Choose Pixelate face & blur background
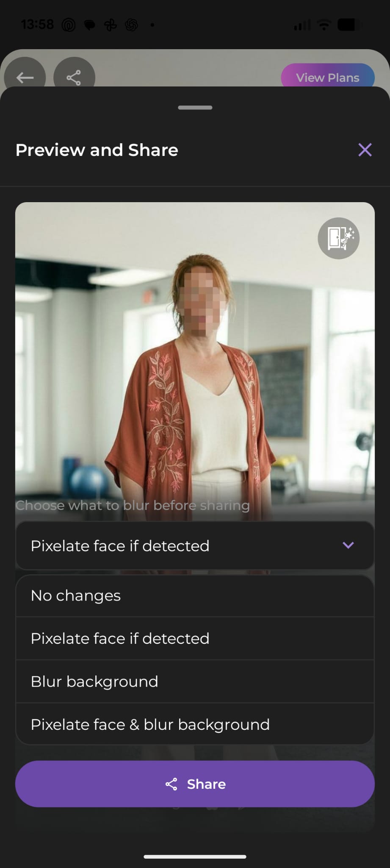The image size is (390, 868). (x=195, y=724)
